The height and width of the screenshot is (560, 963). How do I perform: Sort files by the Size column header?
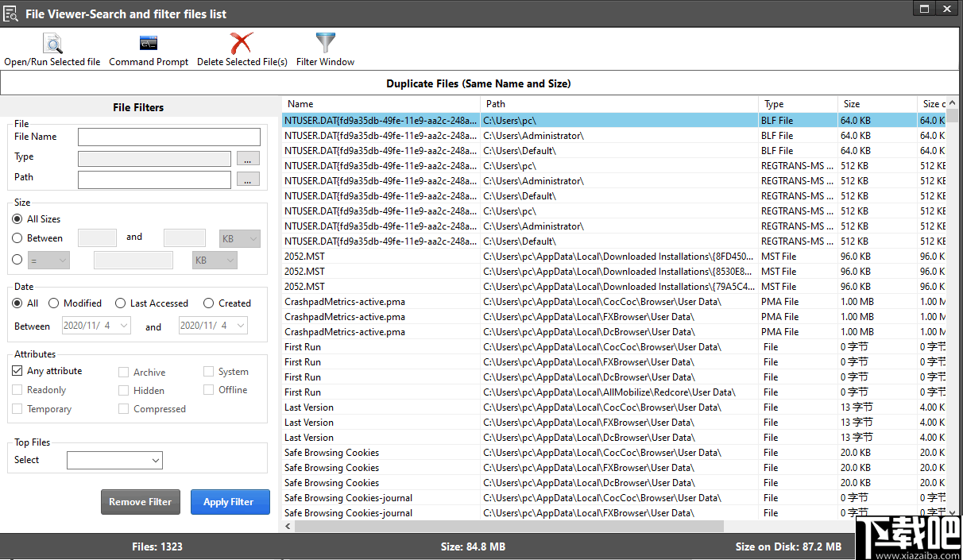pos(853,103)
